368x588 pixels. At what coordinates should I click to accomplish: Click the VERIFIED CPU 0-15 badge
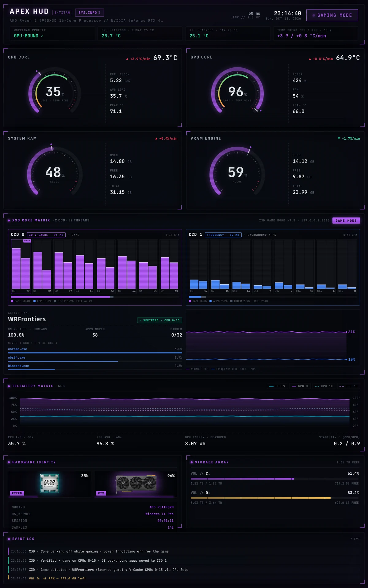[159, 320]
